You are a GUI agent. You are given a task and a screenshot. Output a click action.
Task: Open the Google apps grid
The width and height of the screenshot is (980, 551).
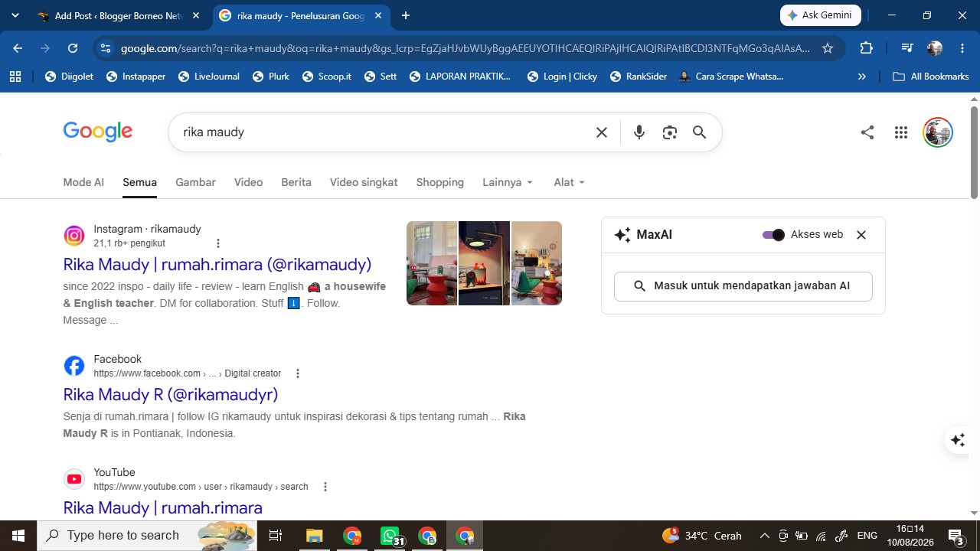pos(901,132)
